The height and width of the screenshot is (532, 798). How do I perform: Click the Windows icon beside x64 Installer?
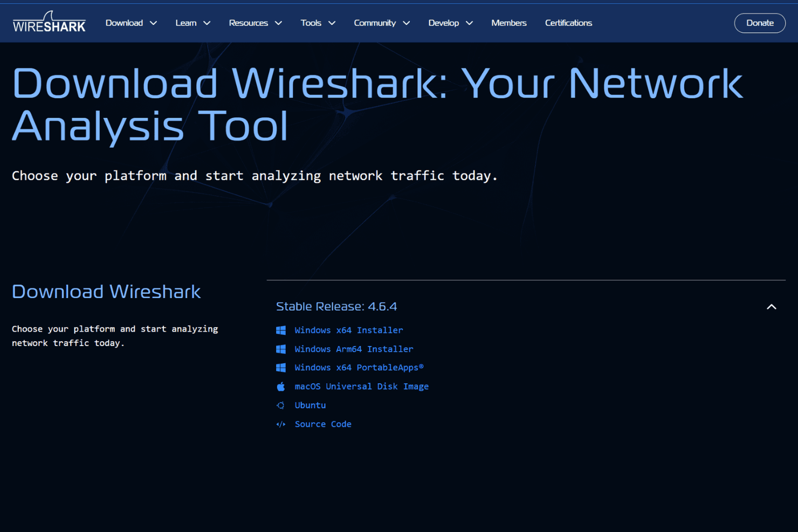click(281, 330)
